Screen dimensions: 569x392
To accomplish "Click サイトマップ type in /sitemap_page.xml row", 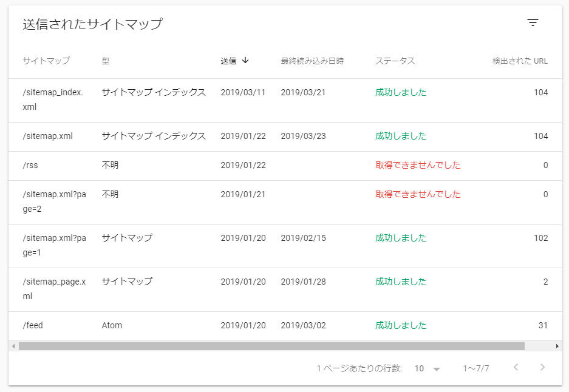I will tap(127, 282).
